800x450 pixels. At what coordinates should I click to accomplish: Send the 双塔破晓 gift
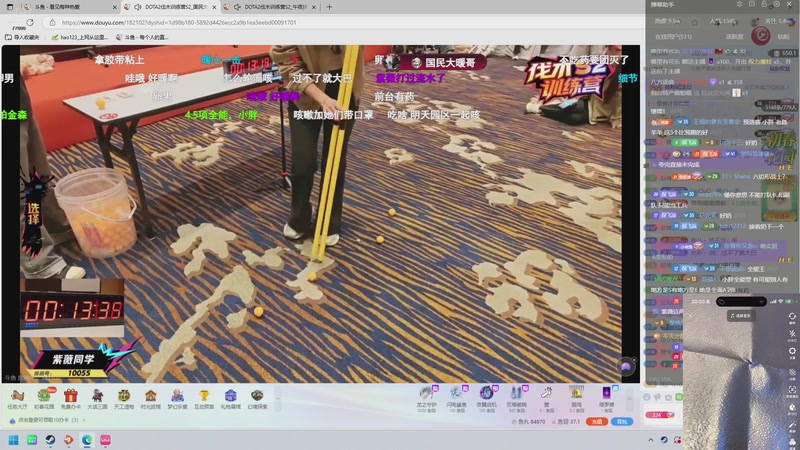click(516, 398)
